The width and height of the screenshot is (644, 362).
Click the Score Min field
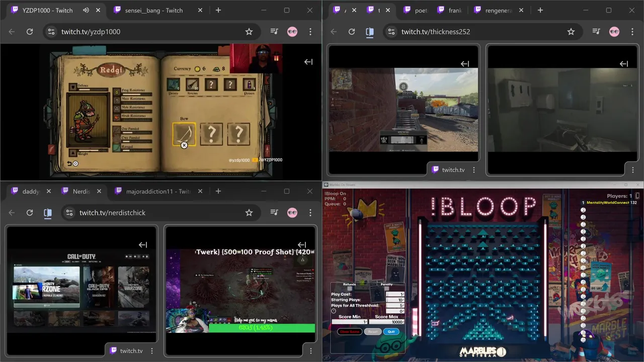349,322
